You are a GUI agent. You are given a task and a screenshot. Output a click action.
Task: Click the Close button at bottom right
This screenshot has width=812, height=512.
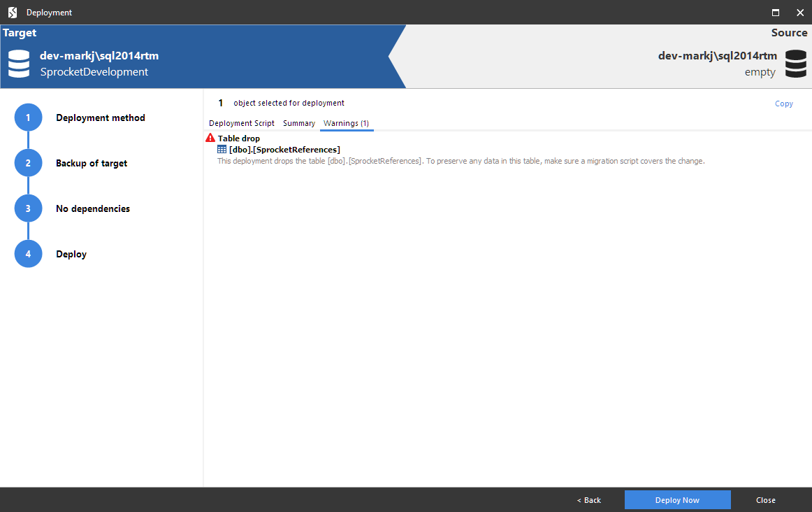[765, 499]
